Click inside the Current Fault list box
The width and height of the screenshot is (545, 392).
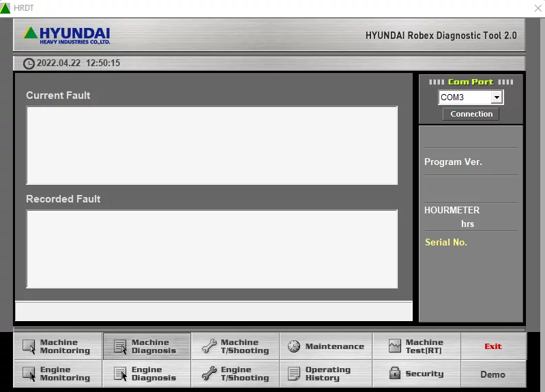(x=211, y=145)
